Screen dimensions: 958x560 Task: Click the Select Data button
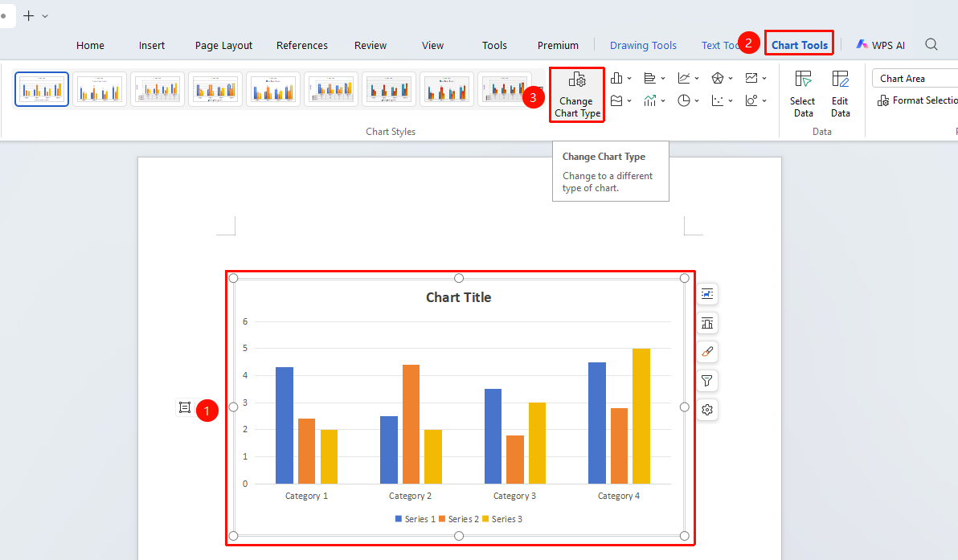tap(803, 95)
